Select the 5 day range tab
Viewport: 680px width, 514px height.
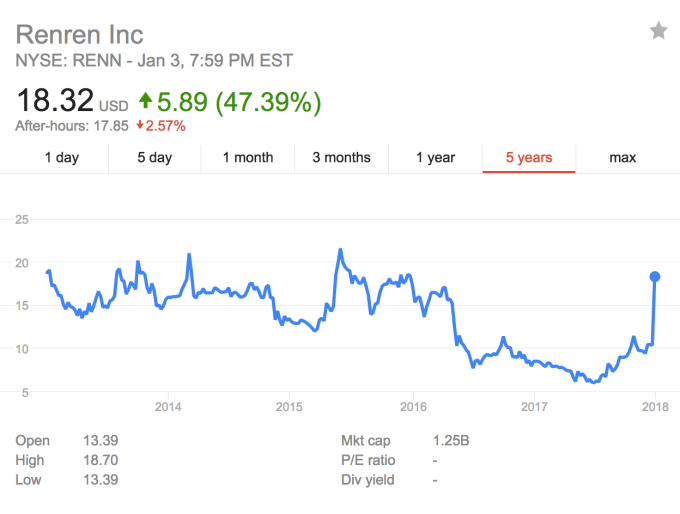point(154,158)
